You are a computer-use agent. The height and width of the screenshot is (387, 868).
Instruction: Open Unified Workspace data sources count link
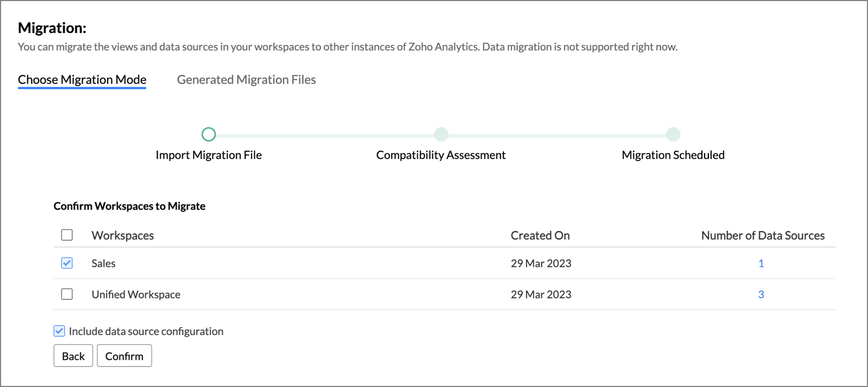(761, 295)
